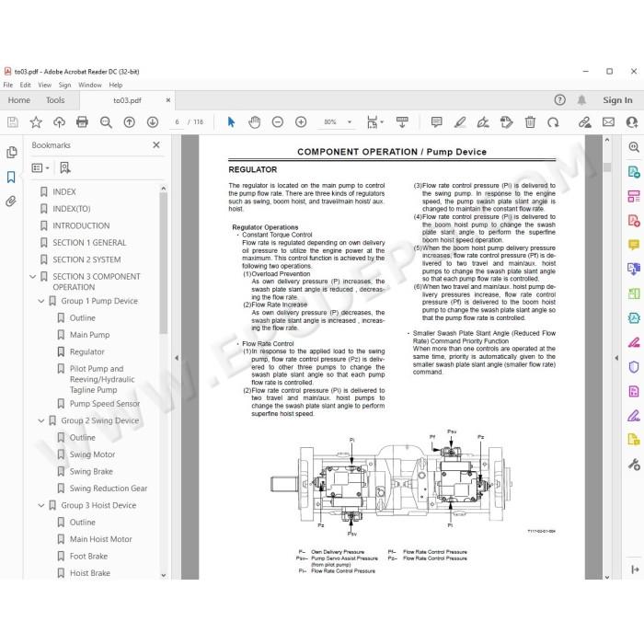Click the Save file icon

click(12, 122)
